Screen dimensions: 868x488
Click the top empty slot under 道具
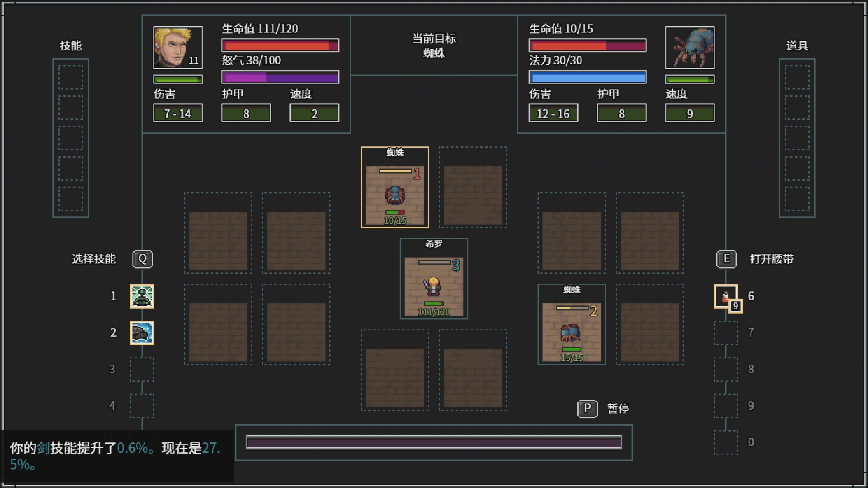coord(797,77)
